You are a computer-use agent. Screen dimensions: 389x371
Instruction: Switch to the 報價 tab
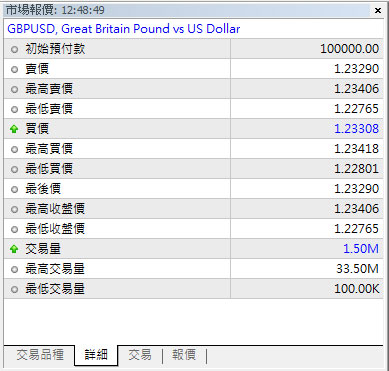[184, 355]
